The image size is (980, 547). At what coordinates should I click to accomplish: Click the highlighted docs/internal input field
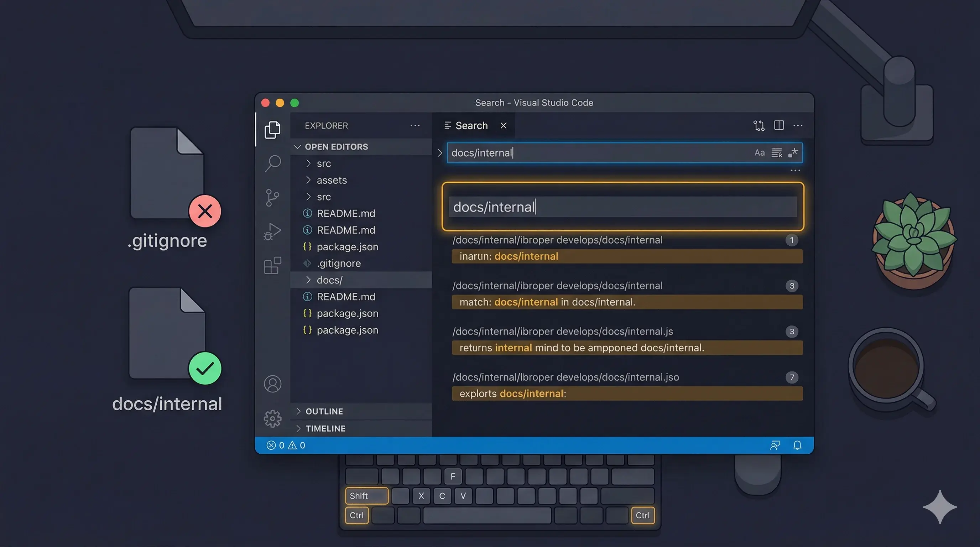pyautogui.click(x=622, y=207)
